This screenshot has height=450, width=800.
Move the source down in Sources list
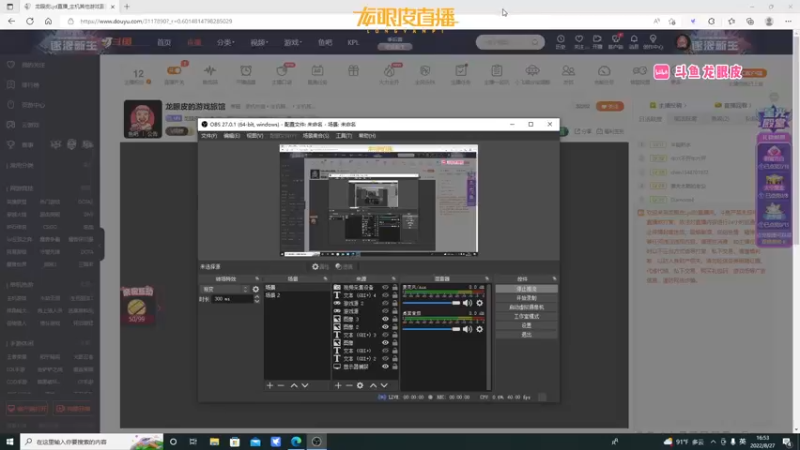coord(384,386)
